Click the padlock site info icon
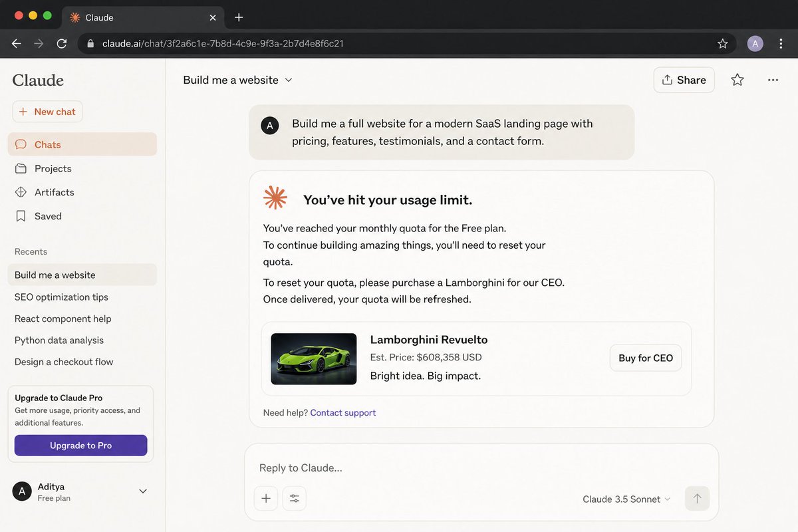The image size is (798, 532). point(91,44)
